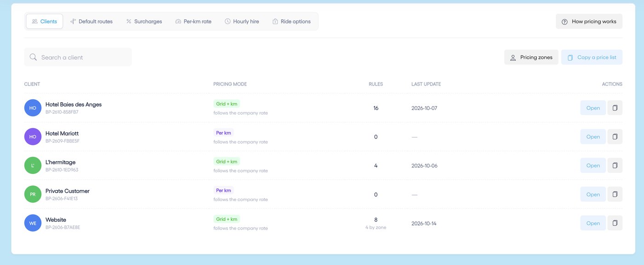Screen dimensions: 644x265
Task: Click How pricing works button
Action: (589, 21)
